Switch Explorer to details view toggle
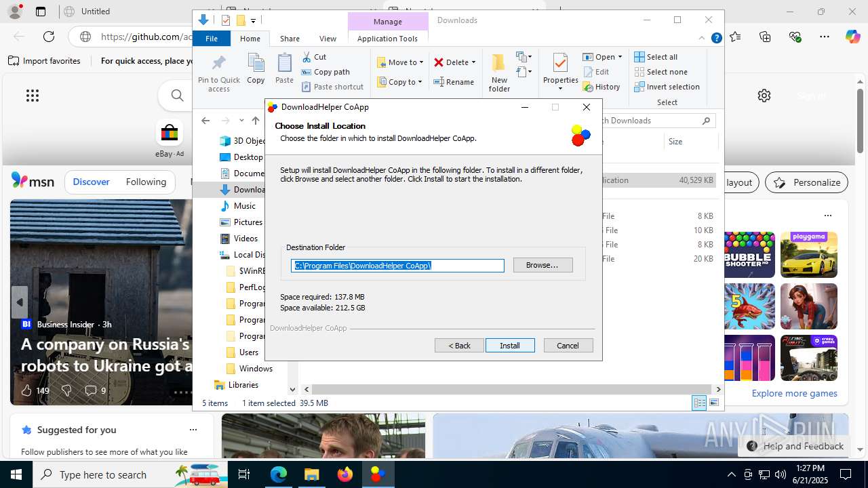This screenshot has width=868, height=488. pyautogui.click(x=699, y=403)
